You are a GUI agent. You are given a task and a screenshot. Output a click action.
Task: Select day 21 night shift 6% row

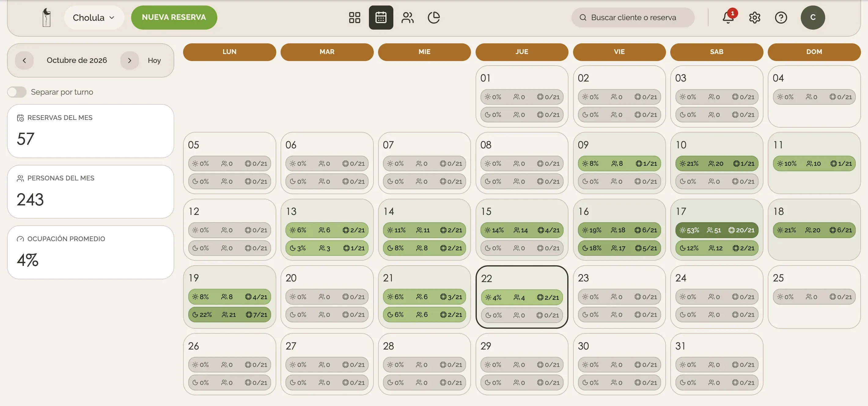[424, 315]
